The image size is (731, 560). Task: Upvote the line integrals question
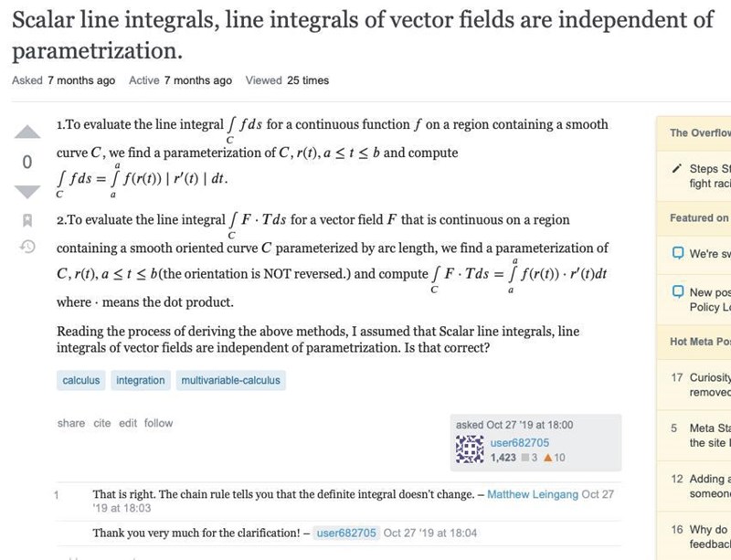pyautogui.click(x=27, y=133)
